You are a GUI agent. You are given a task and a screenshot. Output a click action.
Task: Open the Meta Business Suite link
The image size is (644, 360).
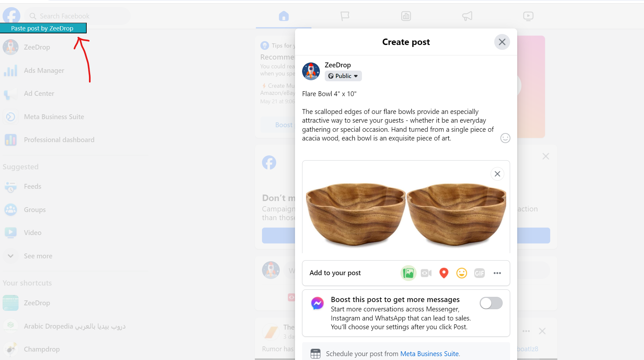point(430,354)
